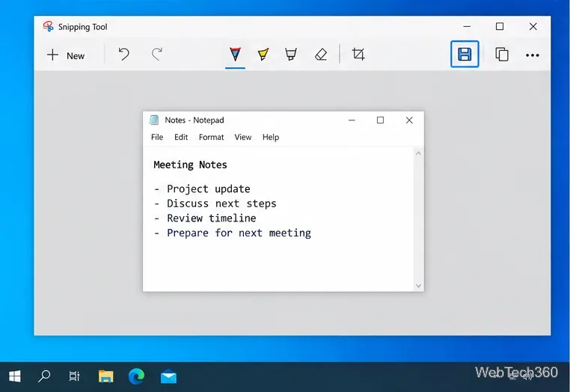The image size is (570, 392).
Task: Open Notepad Help menu
Action: coord(271,137)
